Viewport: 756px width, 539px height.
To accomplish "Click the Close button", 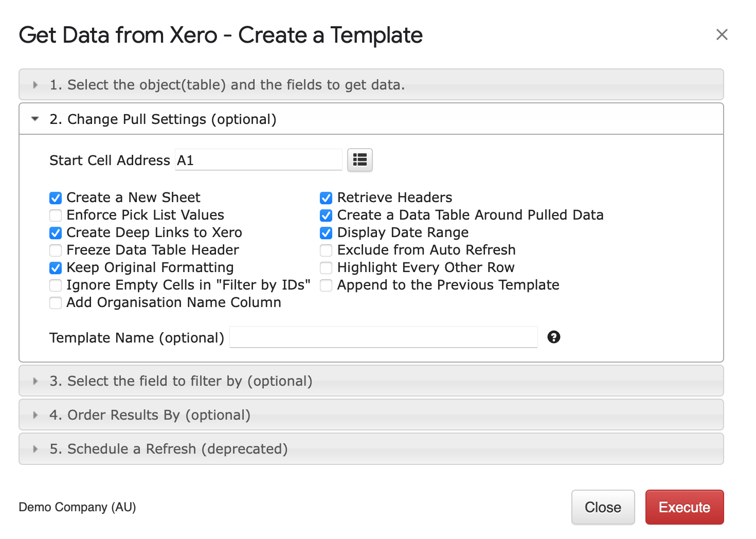I will (x=603, y=507).
